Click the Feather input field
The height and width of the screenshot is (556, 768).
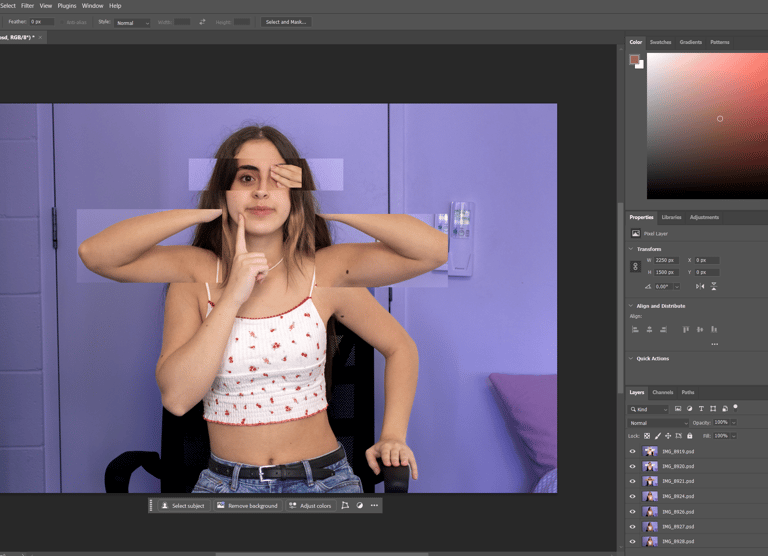click(x=42, y=22)
